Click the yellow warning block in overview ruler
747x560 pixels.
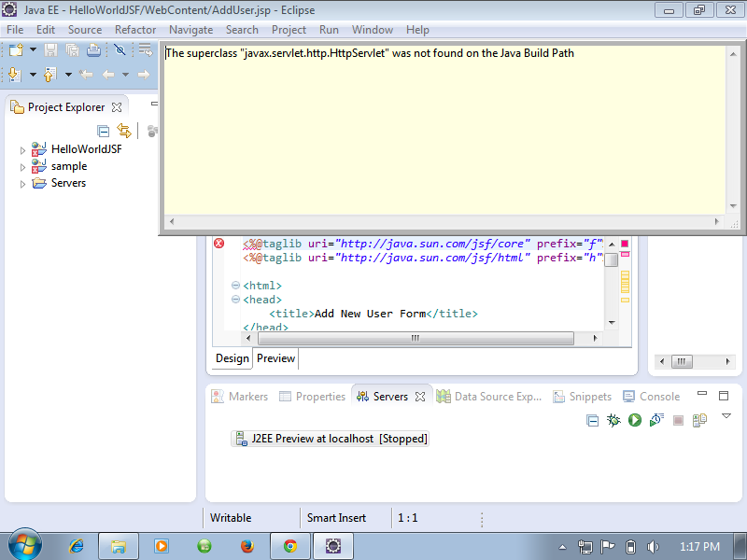pos(625,282)
